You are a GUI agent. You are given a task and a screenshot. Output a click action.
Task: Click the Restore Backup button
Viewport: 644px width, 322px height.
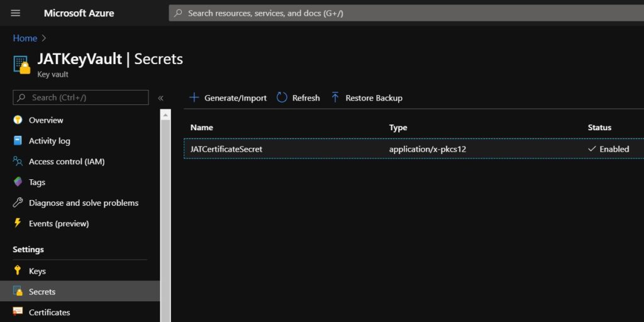[367, 97]
